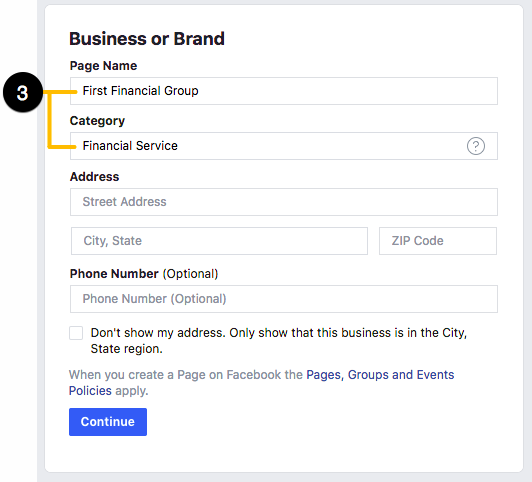Click the Continue button

(108, 422)
